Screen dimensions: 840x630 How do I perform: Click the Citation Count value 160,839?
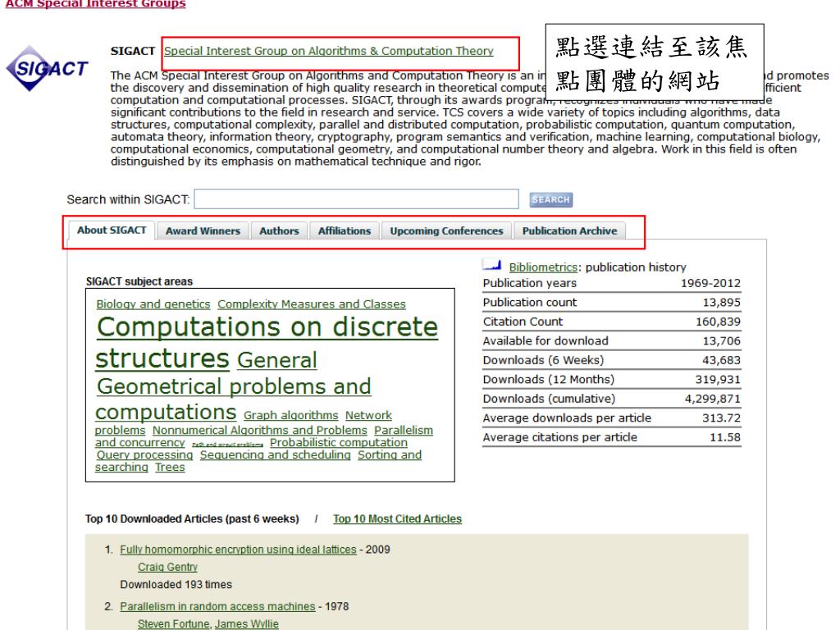pos(718,322)
